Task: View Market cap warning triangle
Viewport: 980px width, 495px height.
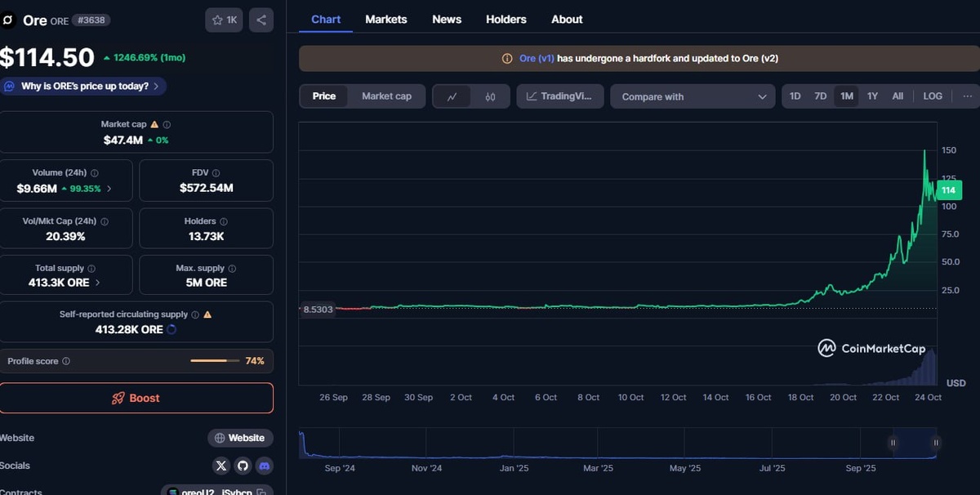Action: (154, 125)
